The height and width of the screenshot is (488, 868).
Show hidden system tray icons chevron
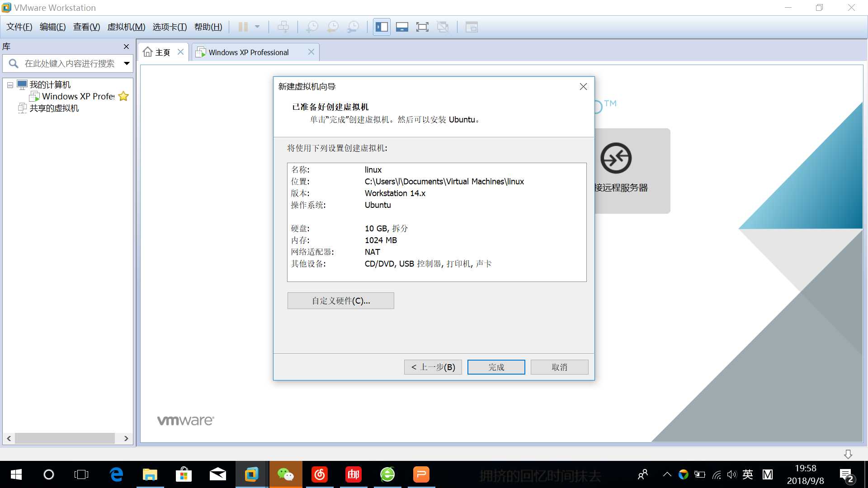(667, 474)
